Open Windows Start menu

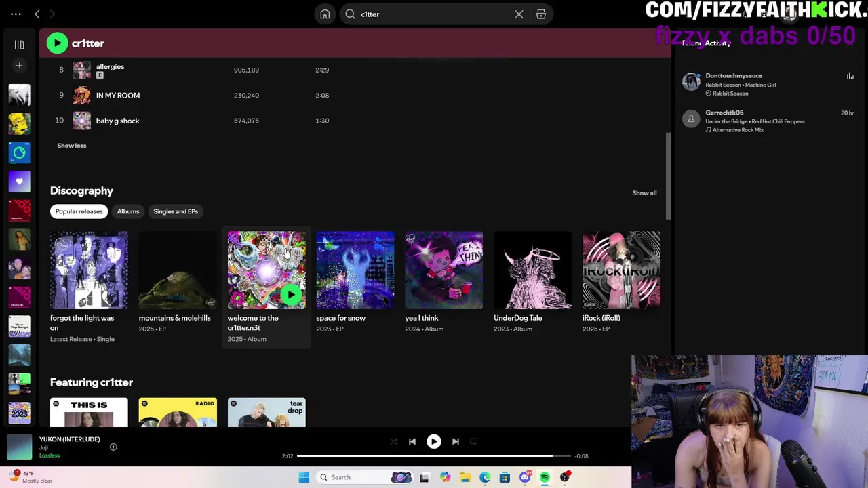304,477
